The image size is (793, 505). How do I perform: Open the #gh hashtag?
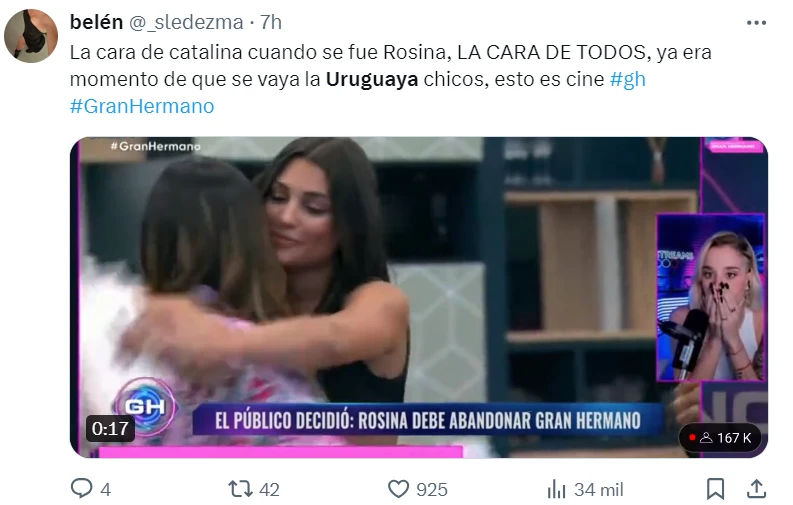(628, 79)
